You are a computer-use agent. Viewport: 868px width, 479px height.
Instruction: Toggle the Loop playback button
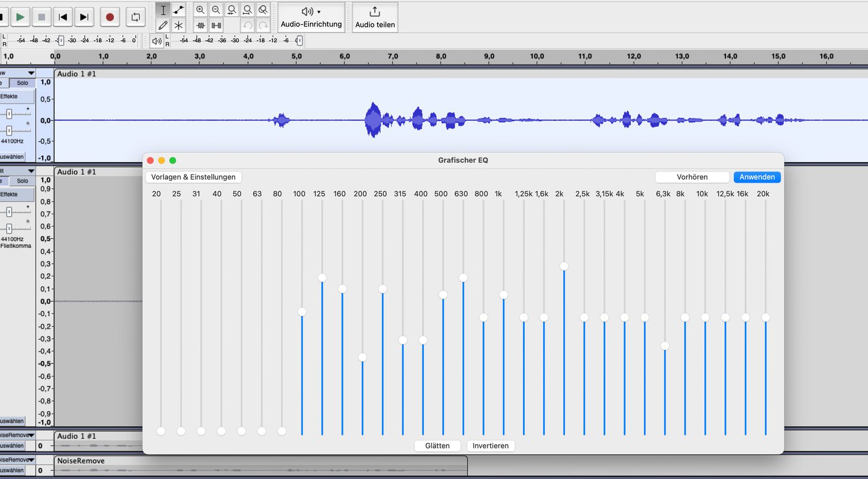coord(135,17)
